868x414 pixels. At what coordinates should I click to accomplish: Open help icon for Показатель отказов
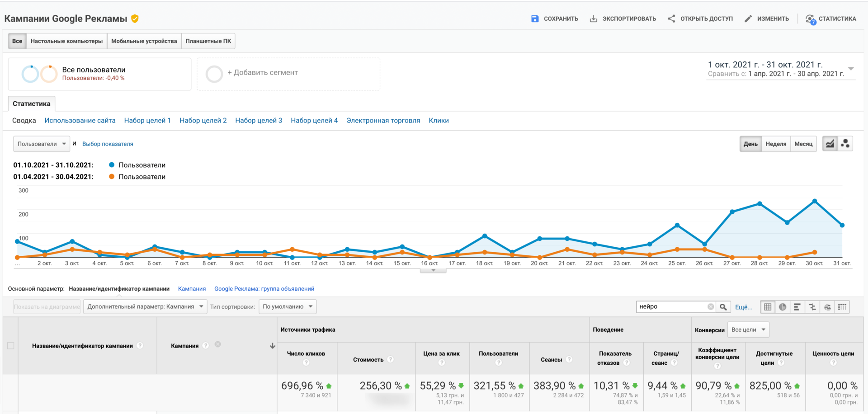(627, 363)
